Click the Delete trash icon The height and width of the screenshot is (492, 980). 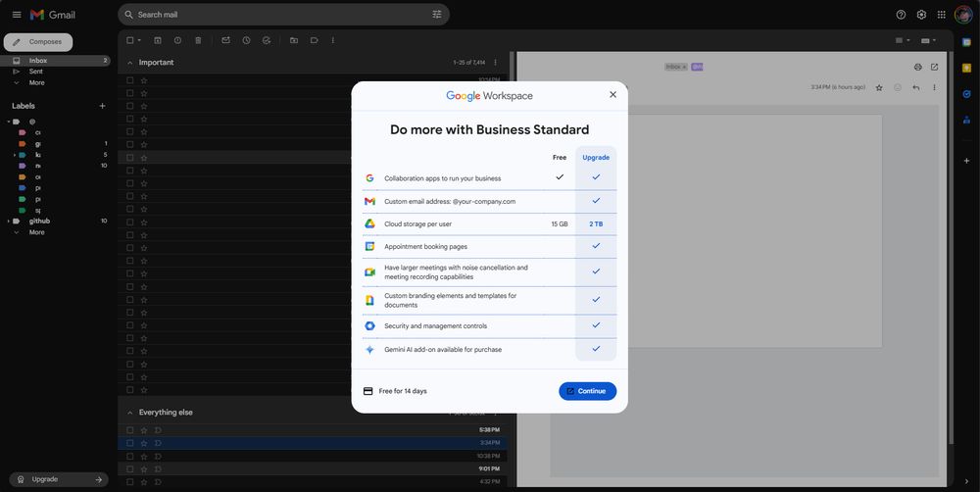pyautogui.click(x=198, y=40)
